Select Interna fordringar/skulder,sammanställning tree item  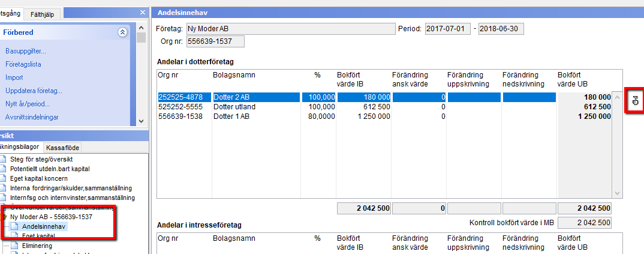(x=71, y=188)
